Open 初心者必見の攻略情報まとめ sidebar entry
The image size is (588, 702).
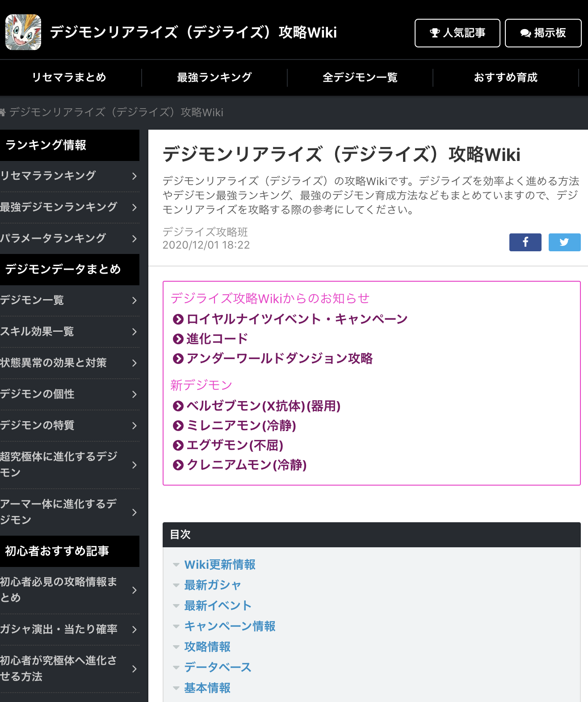70,590
